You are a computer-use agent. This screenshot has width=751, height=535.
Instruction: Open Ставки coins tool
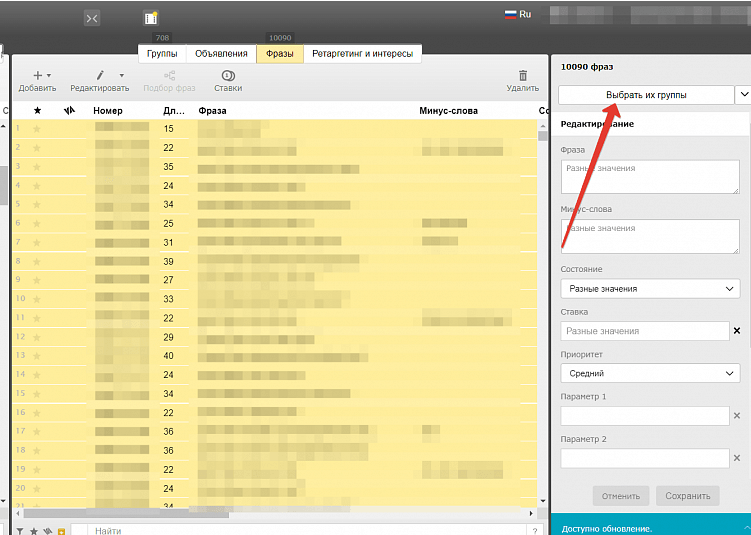[228, 81]
